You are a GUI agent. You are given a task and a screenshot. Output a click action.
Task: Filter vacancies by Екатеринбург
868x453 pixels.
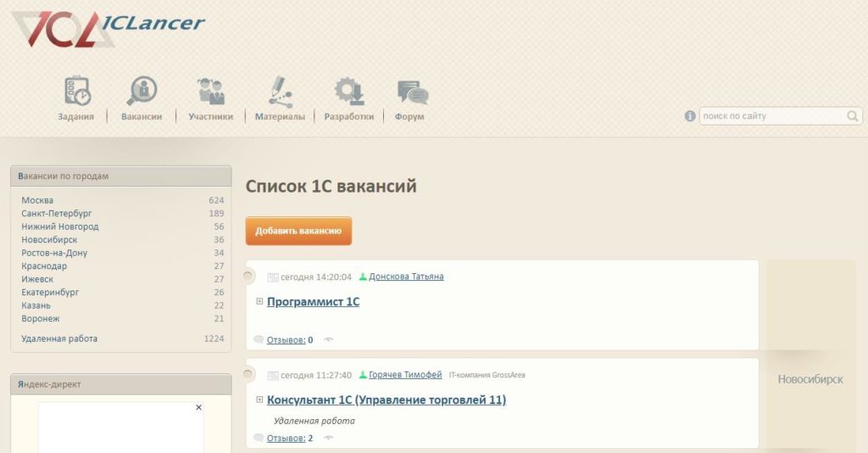[x=50, y=293]
